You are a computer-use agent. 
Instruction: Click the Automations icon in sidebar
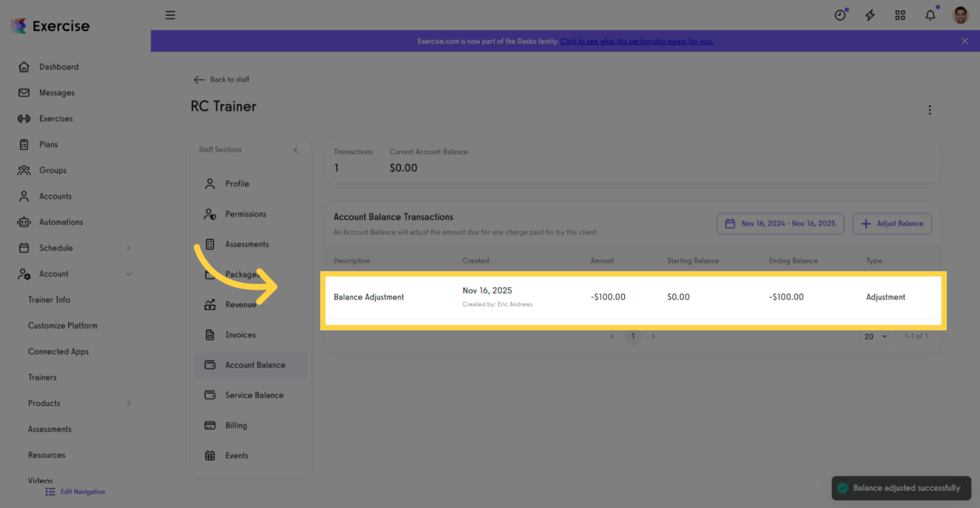point(24,222)
